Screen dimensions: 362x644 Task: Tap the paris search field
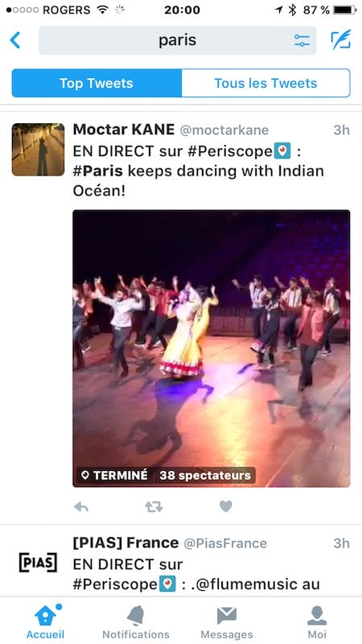(x=177, y=40)
